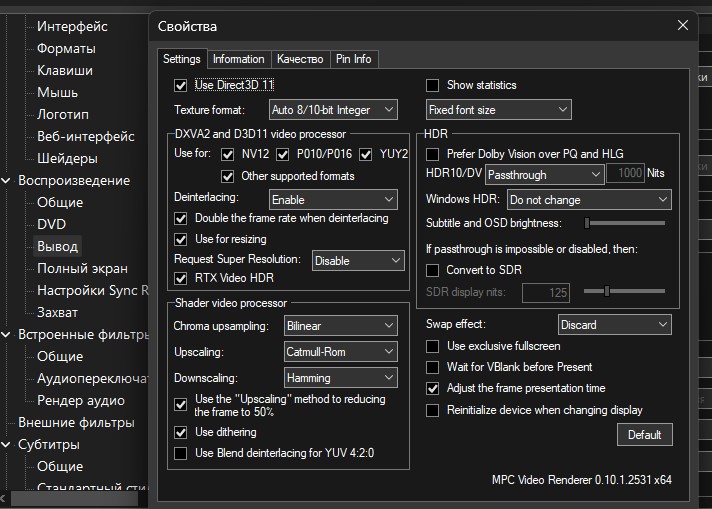Toggle Use Direct3D 11 checkbox

181,85
